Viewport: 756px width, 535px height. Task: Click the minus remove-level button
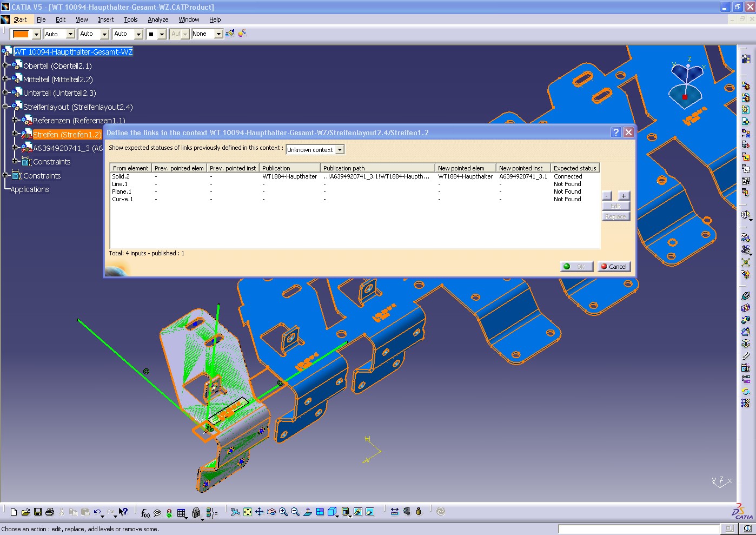click(x=607, y=196)
